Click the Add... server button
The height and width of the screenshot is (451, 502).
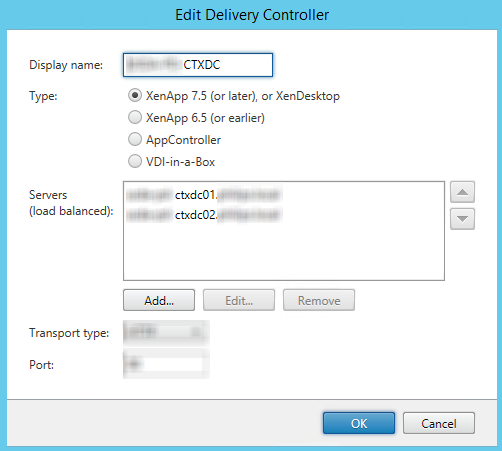click(159, 300)
